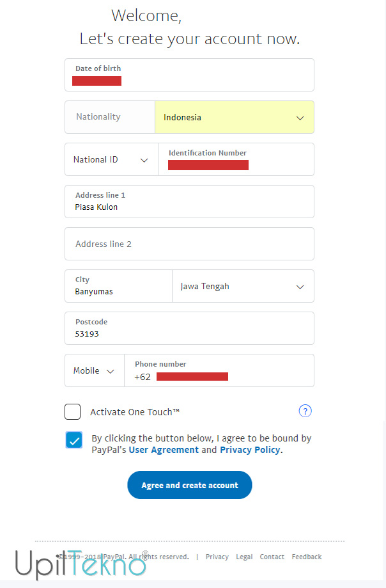The width and height of the screenshot is (386, 588).
Task: Open the User Agreement link
Action: click(x=164, y=450)
